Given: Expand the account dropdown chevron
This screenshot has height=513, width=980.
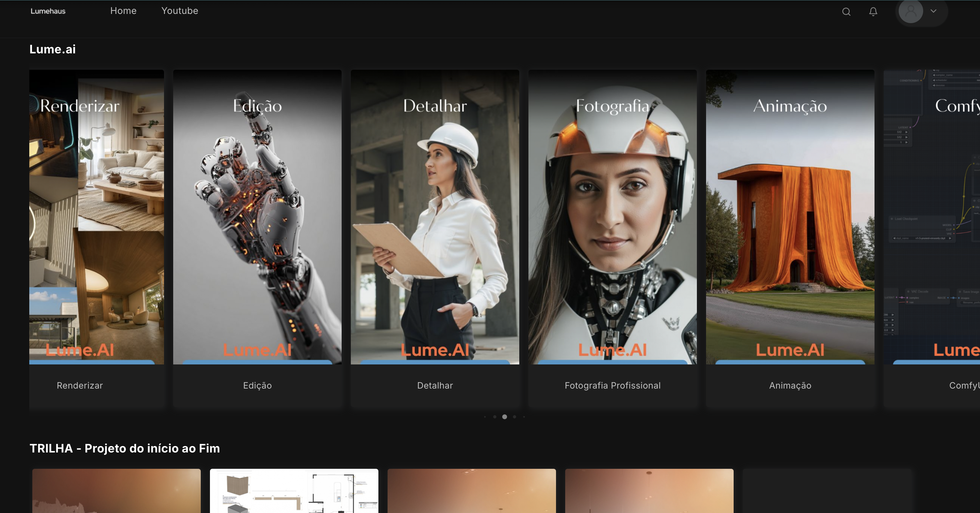Looking at the screenshot, I should 933,11.
